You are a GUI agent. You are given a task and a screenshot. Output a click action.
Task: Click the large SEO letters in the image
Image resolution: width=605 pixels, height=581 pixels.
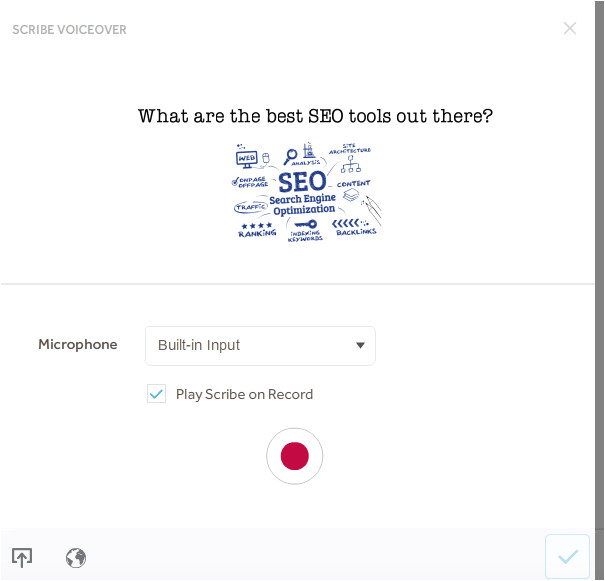pos(302,181)
